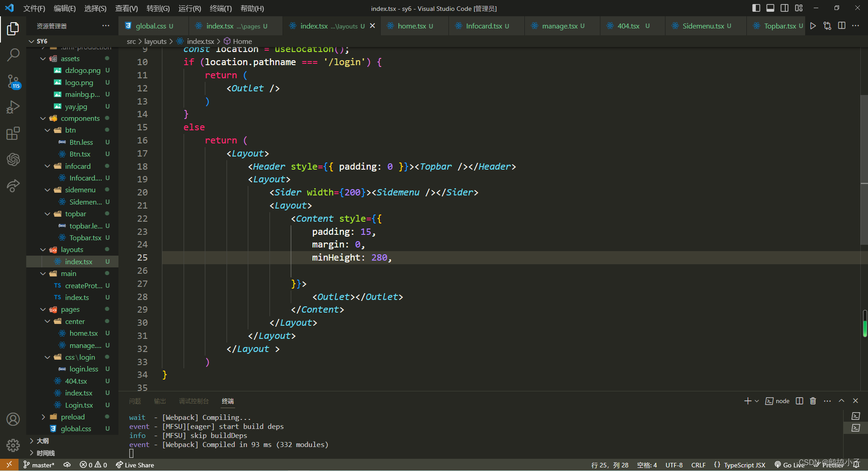Screen dimensions: 868x471
Task: Start the Live Share session from activity bar
Action: tap(13, 186)
